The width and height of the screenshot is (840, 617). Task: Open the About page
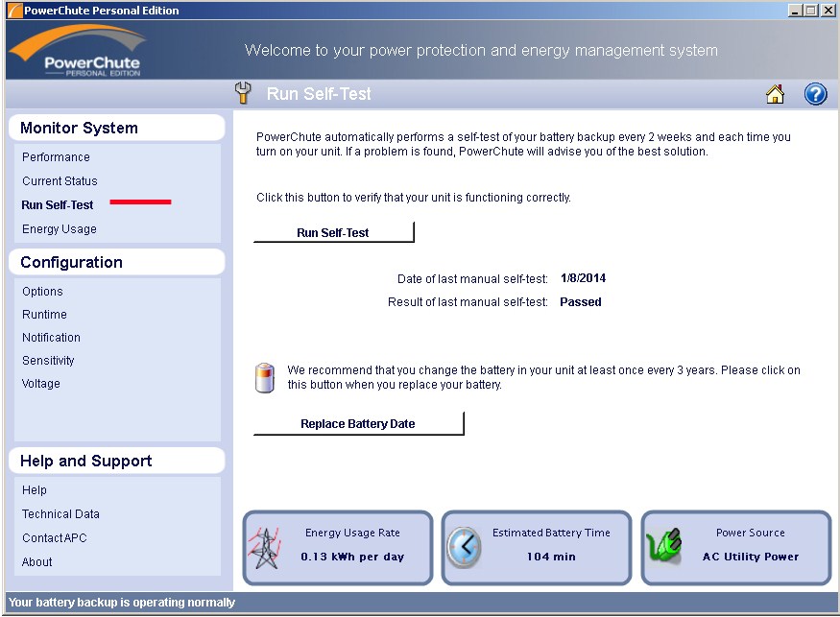click(37, 562)
